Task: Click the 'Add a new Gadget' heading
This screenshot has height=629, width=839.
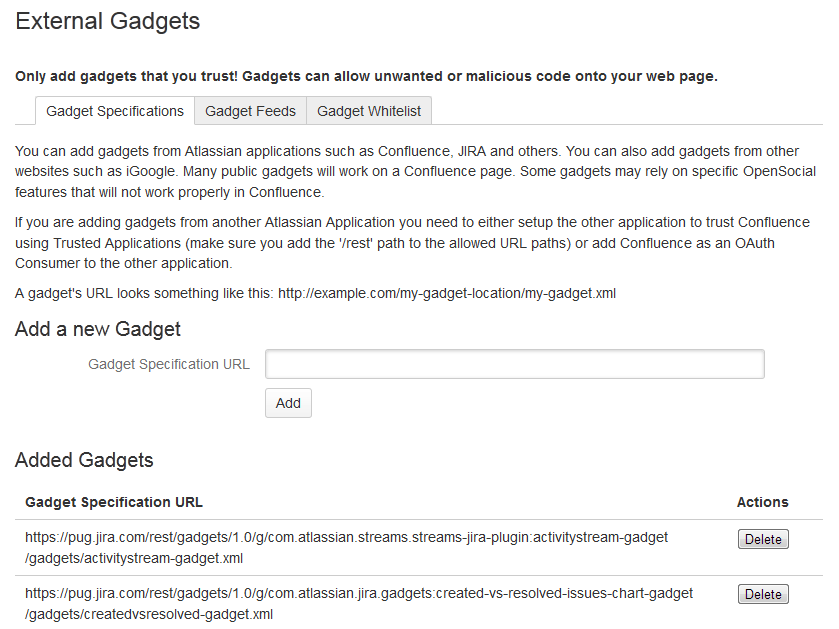Action: [98, 329]
